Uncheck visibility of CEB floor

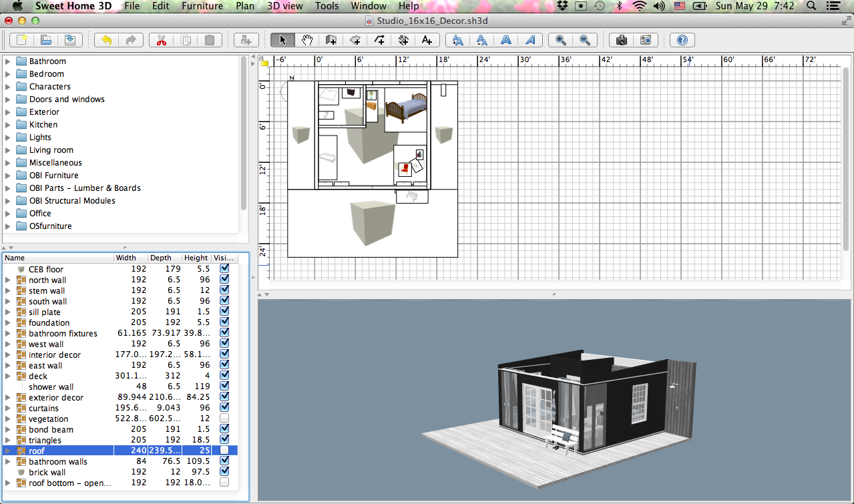tap(224, 268)
